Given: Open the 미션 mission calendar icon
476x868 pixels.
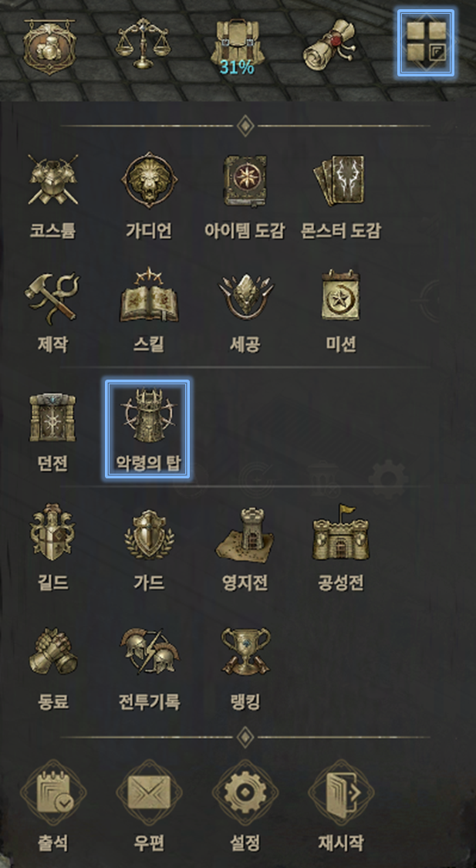Looking at the screenshot, I should 341,311.
